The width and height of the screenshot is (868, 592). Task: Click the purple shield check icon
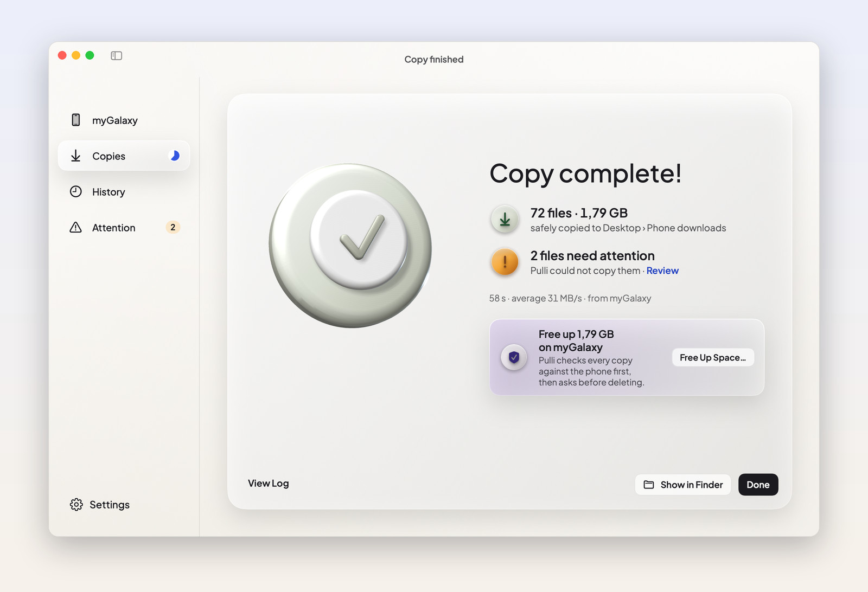[514, 357]
